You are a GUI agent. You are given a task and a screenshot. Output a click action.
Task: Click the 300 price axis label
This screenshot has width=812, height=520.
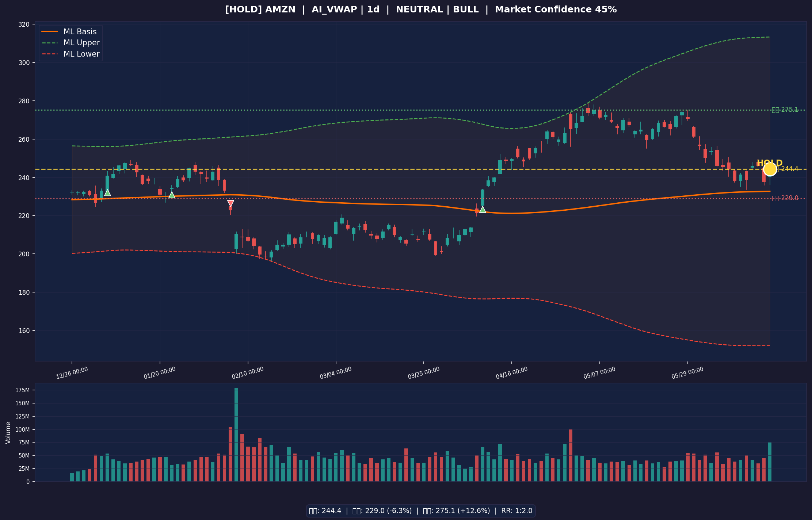(x=24, y=63)
